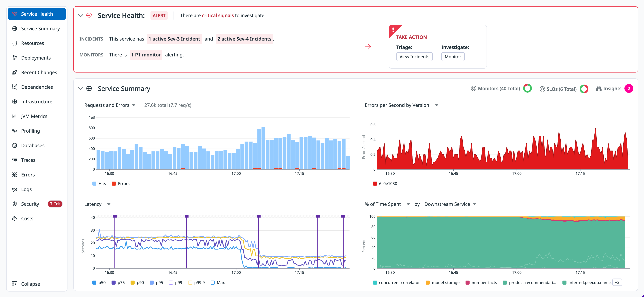644x297 pixels.
Task: Collapse the Service Health section chevron
Action: coord(80,16)
